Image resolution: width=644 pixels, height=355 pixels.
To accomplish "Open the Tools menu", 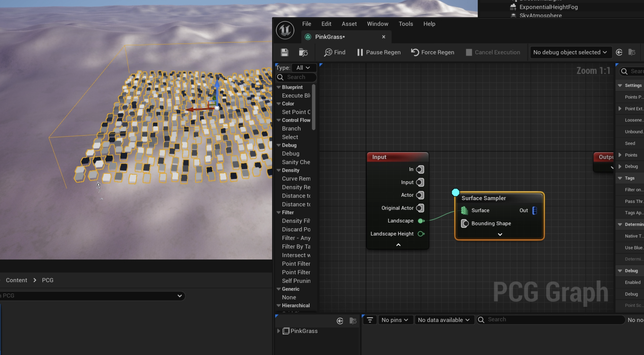I will 406,24.
